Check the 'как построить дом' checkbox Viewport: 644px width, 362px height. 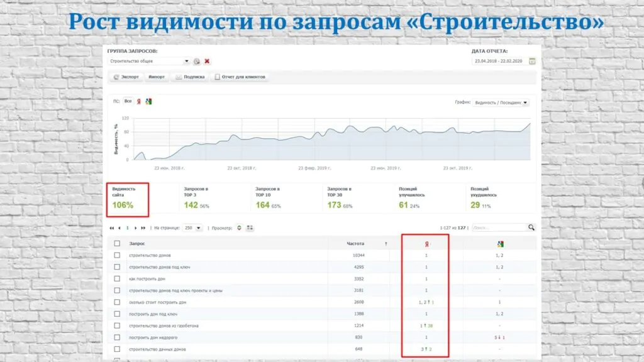click(x=117, y=278)
